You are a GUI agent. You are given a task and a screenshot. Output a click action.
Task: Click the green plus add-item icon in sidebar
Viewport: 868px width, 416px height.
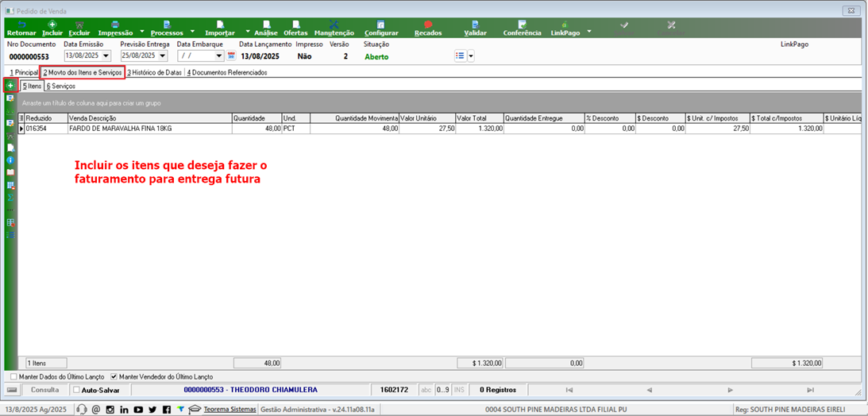click(10, 86)
